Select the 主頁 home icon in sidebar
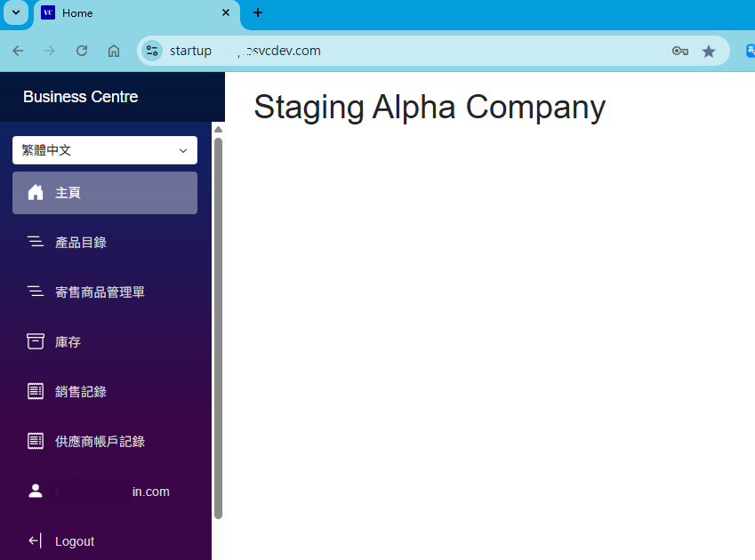The image size is (755, 560). pyautogui.click(x=36, y=192)
